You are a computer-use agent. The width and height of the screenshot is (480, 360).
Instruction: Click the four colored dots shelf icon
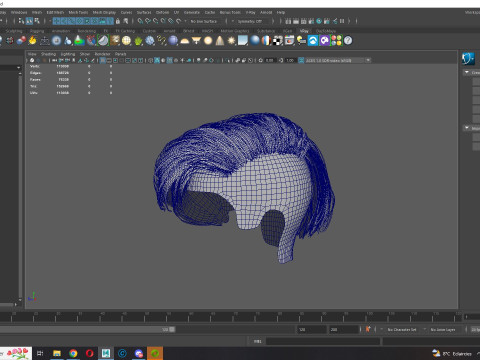point(336,41)
